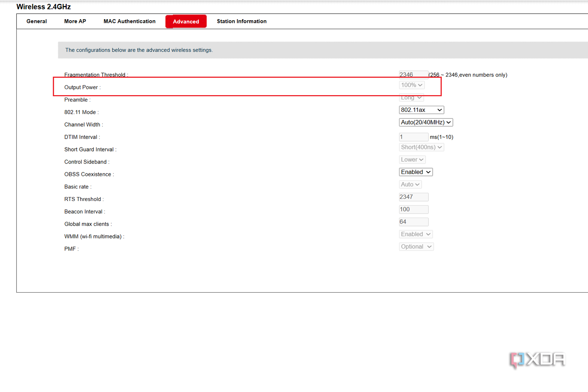Open the 802.11 Mode dropdown
This screenshot has width=588, height=392.
point(421,110)
